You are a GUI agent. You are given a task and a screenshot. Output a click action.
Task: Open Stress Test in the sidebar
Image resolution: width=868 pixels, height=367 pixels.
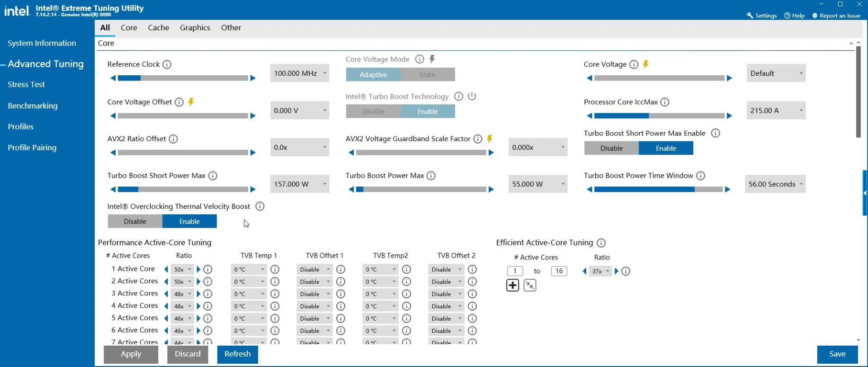coord(26,84)
